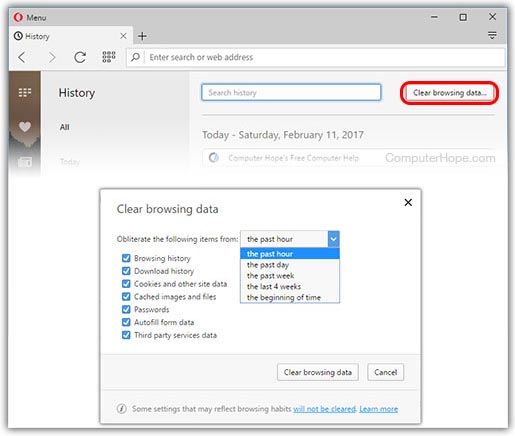The width and height of the screenshot is (515, 436).
Task: Open the tab menu icon at top right
Action: 492,35
